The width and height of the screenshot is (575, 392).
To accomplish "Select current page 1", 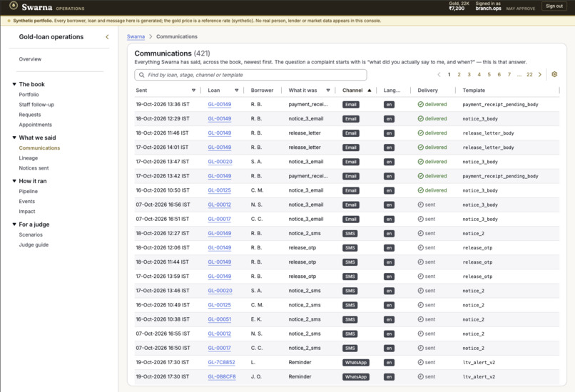I will (x=449, y=75).
